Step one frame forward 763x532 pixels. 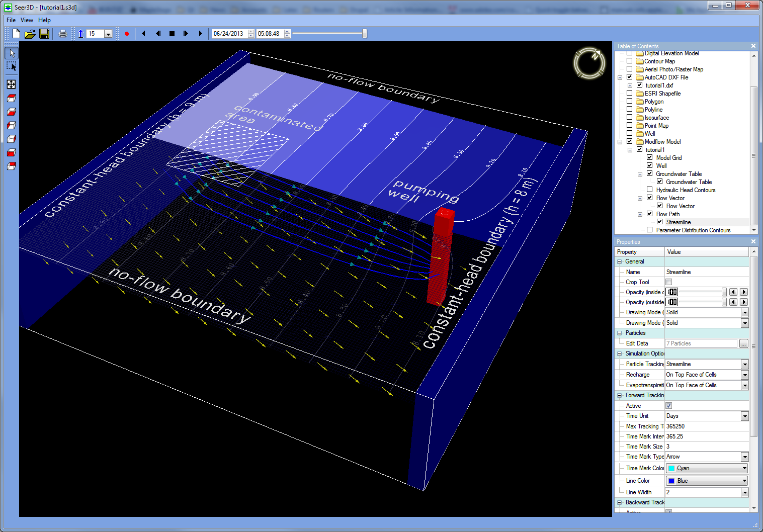click(x=186, y=34)
